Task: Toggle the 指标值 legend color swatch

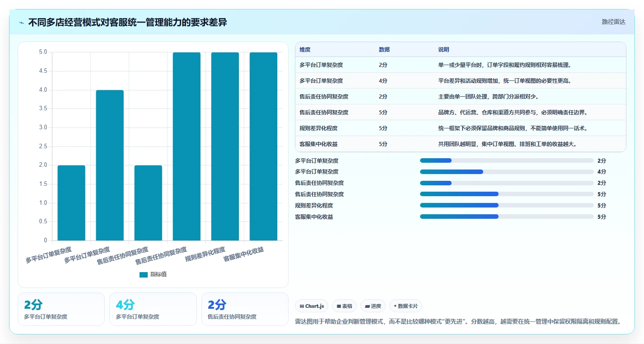Action: point(144,274)
